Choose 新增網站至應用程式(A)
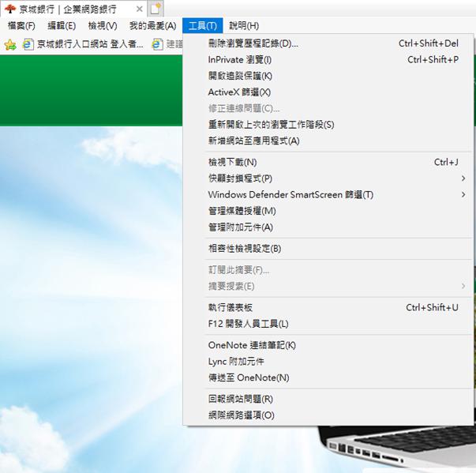Screen dimensions: 476x473 point(328,141)
